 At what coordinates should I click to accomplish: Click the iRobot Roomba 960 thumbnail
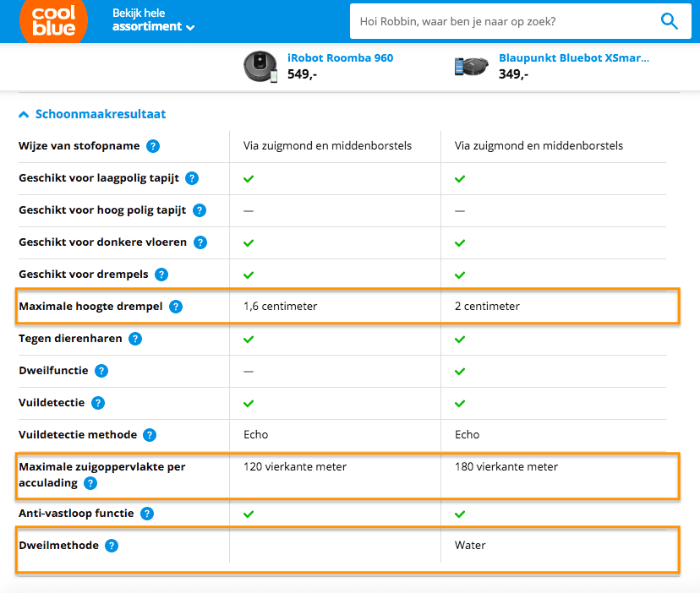[260, 67]
